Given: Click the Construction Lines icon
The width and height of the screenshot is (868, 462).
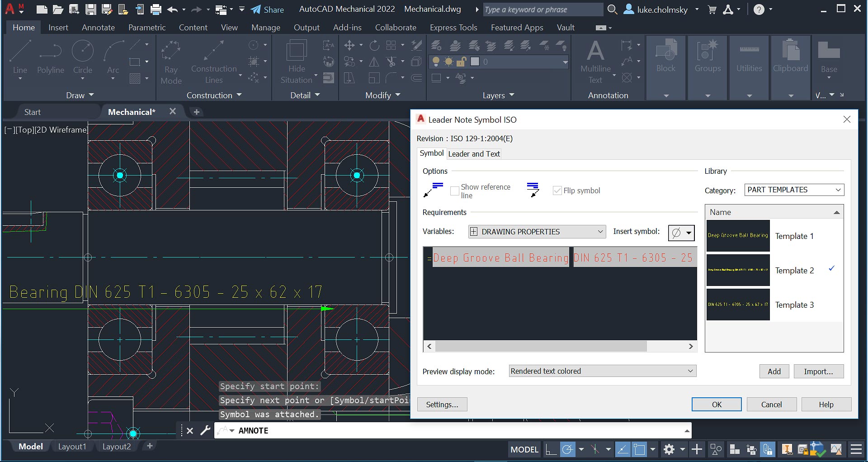Looking at the screenshot, I should point(213,51).
